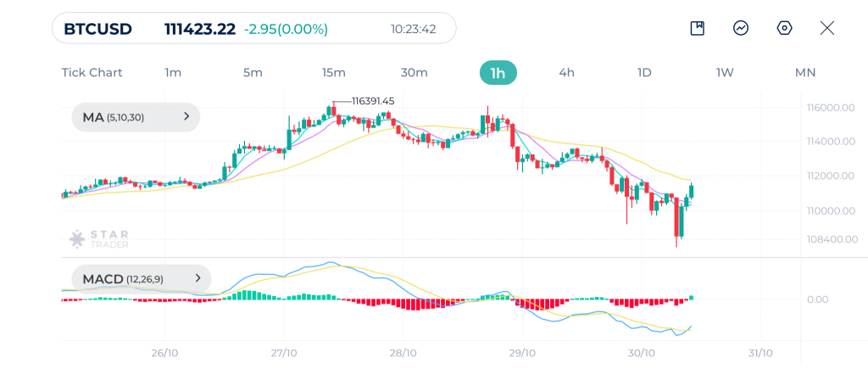
Task: Click the Star Trader logo watermark
Action: coord(89,239)
